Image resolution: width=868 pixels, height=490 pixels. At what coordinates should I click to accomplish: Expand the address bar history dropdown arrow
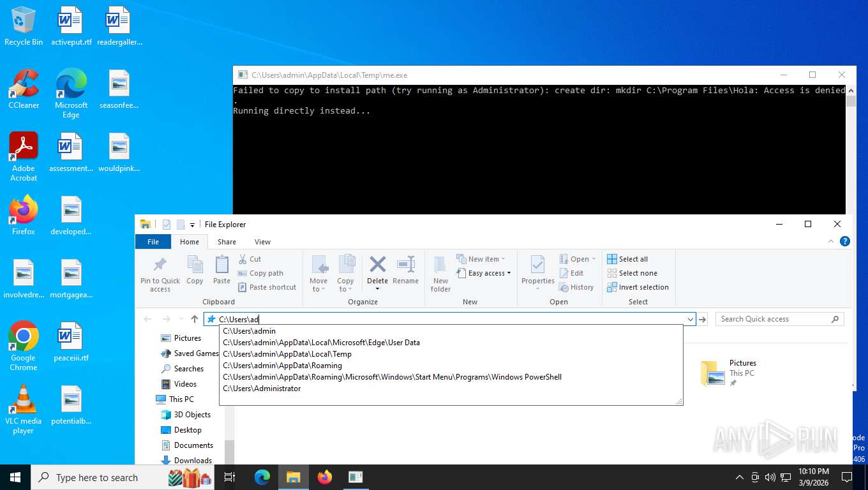[x=690, y=319]
